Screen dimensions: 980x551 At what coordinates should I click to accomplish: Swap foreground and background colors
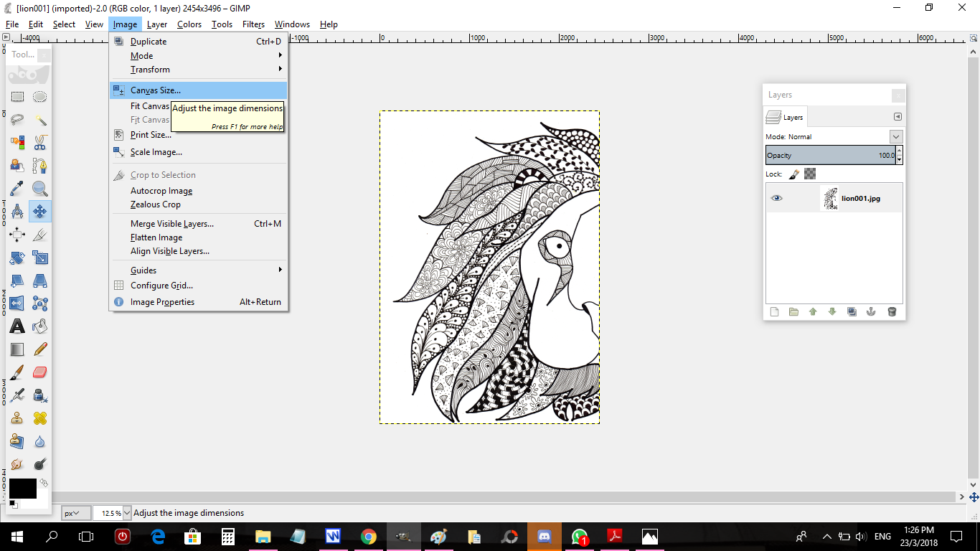click(x=44, y=484)
